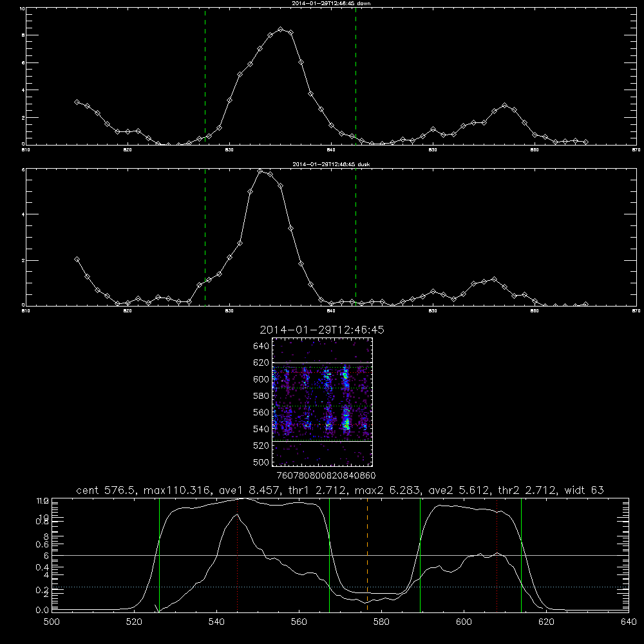The height and width of the screenshot is (644, 644).
Task: Click the '580' y-axis label of spectrogram
Action: 261,395
